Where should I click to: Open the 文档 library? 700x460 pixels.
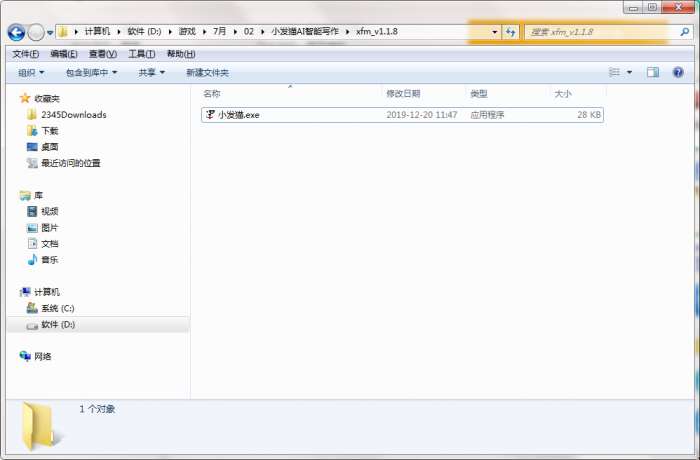pos(50,244)
